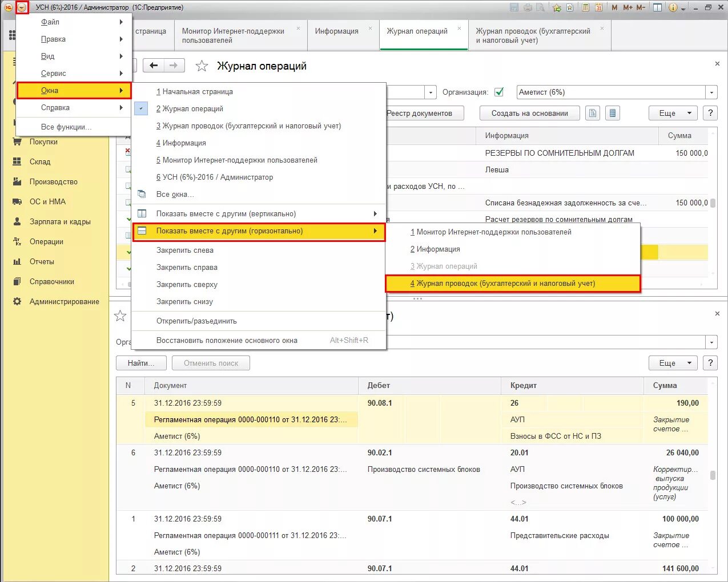Open the main menu dropdown icon

click(22, 7)
